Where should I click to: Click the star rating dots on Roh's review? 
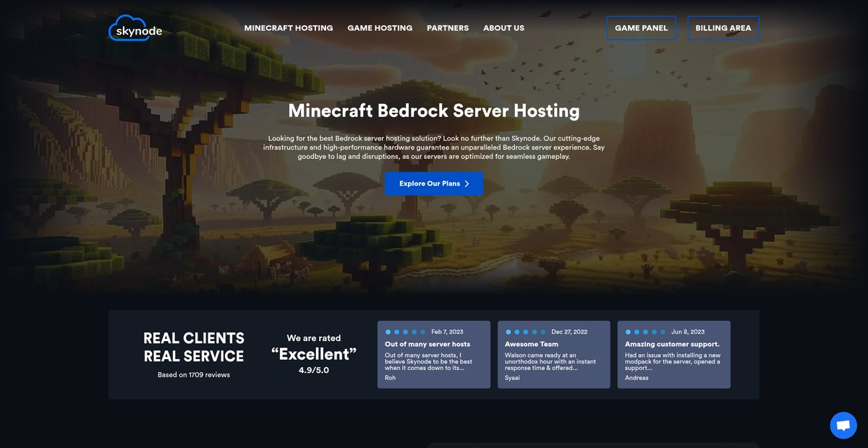click(406, 332)
